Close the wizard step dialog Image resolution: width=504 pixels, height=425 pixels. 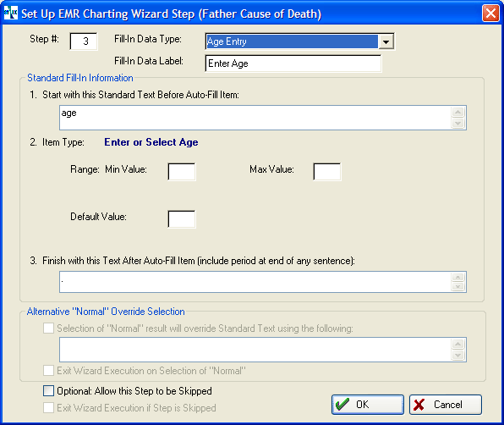coord(490,14)
